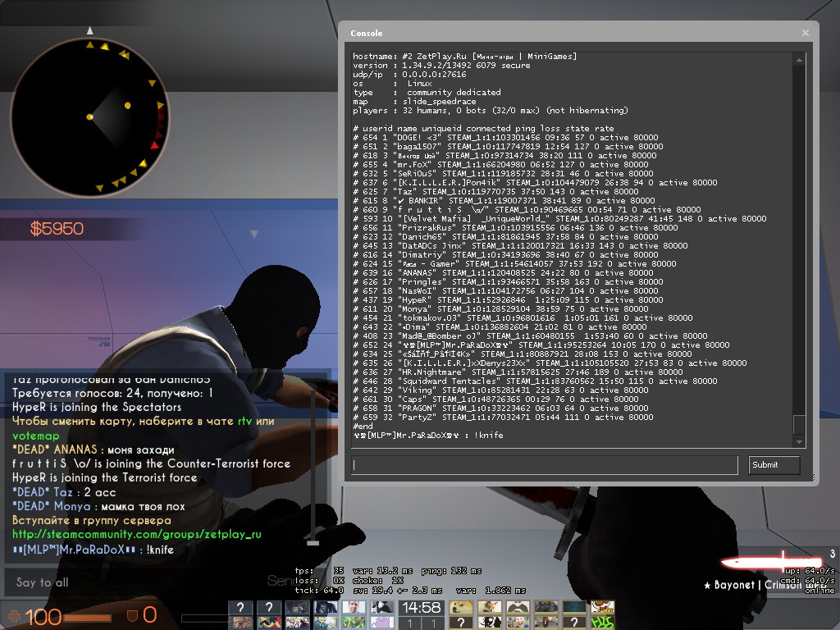Click the sunglasses avatar in bottom row
The width and height of the screenshot is (840, 630).
point(268,622)
